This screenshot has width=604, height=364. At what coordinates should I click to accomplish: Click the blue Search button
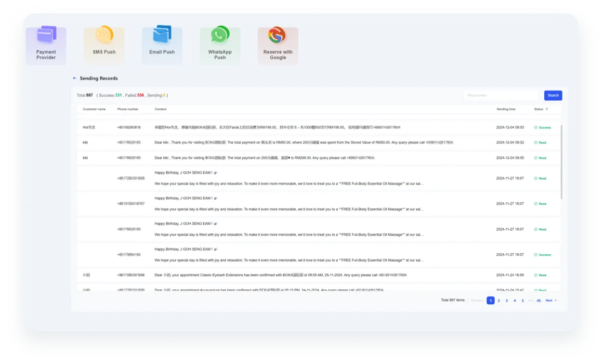[x=552, y=95]
